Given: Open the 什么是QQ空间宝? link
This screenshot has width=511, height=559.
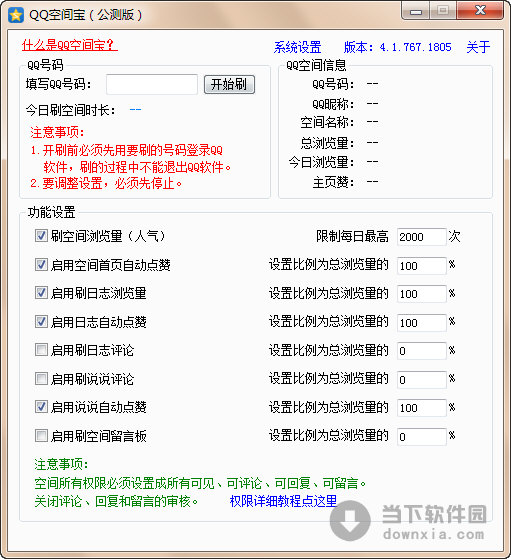Looking at the screenshot, I should coord(70,45).
